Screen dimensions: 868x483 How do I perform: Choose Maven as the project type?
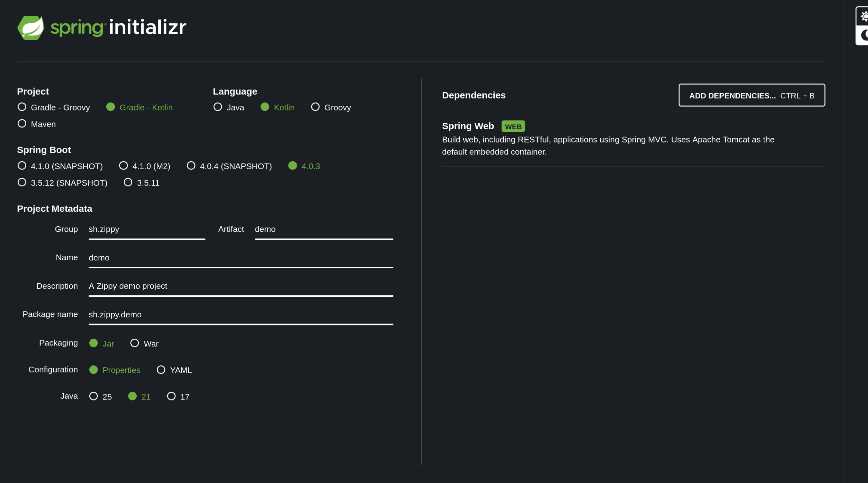[x=22, y=123]
